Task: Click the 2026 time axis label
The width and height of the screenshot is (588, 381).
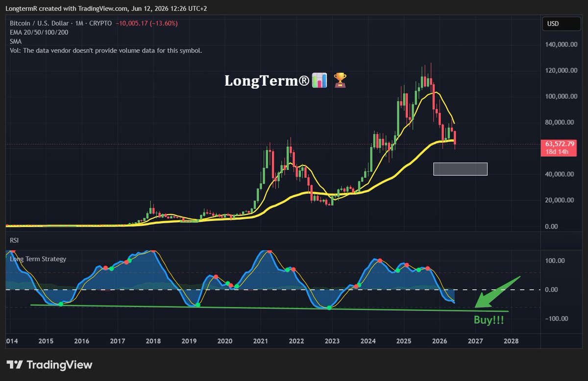Action: click(440, 341)
